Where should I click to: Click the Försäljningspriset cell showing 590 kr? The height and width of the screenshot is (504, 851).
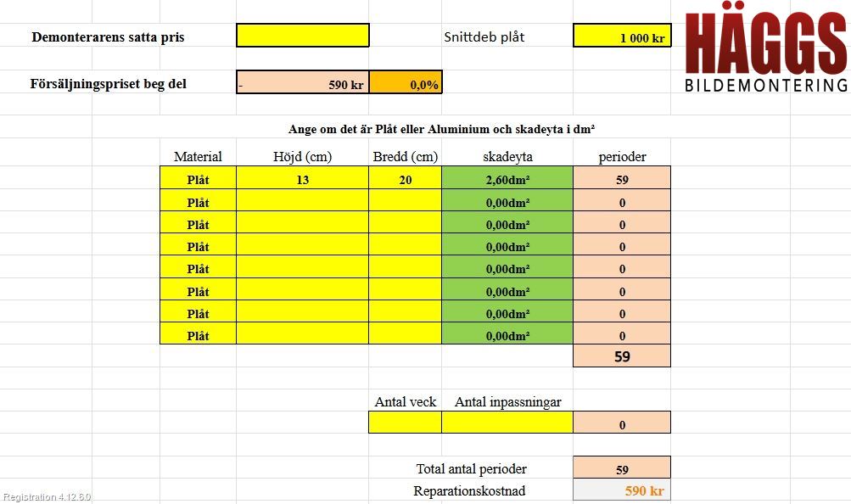pos(303,82)
